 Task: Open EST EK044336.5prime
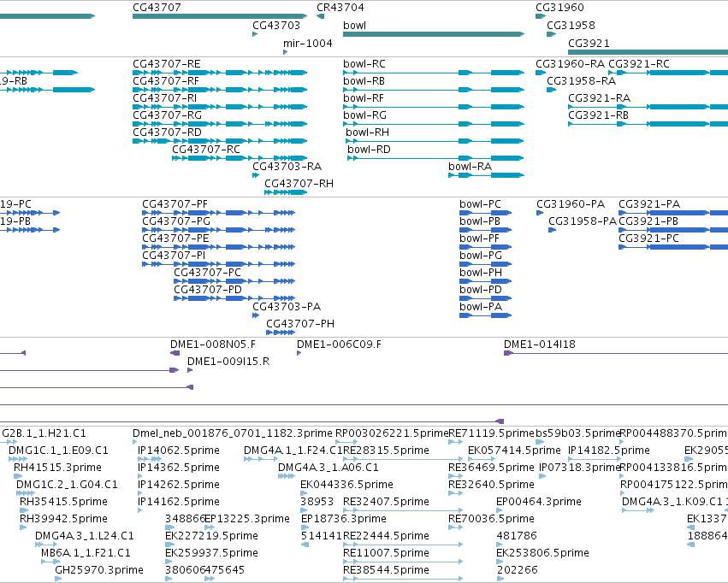click(x=346, y=486)
